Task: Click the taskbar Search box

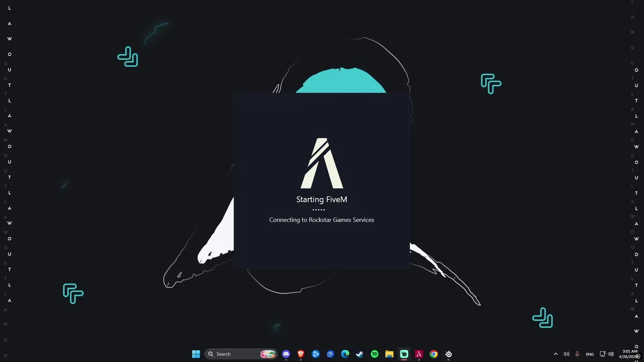Action: click(241, 354)
